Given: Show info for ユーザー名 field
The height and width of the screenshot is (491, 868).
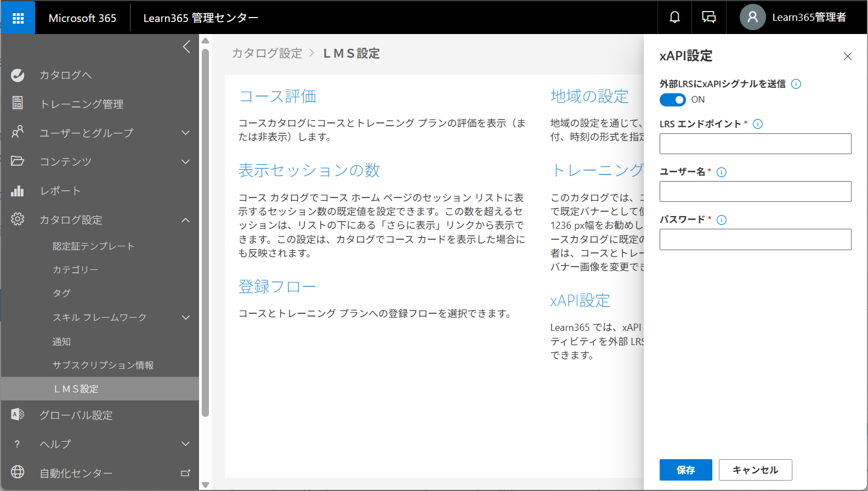Looking at the screenshot, I should [x=722, y=172].
